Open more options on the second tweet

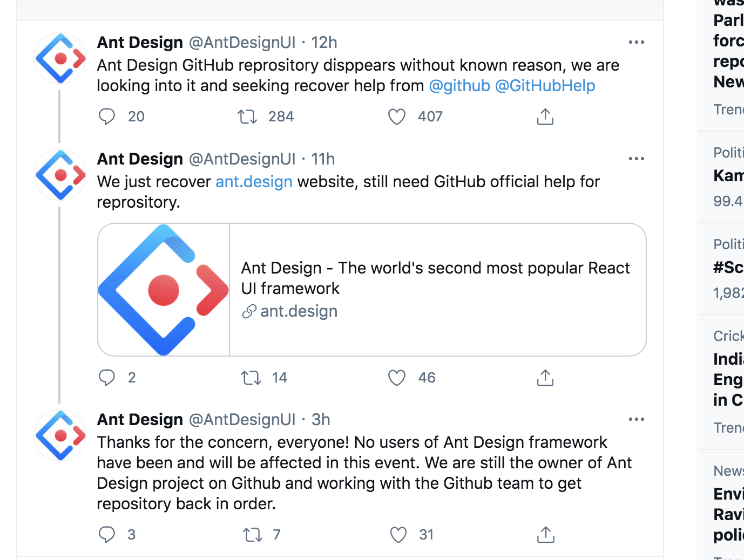tap(637, 158)
